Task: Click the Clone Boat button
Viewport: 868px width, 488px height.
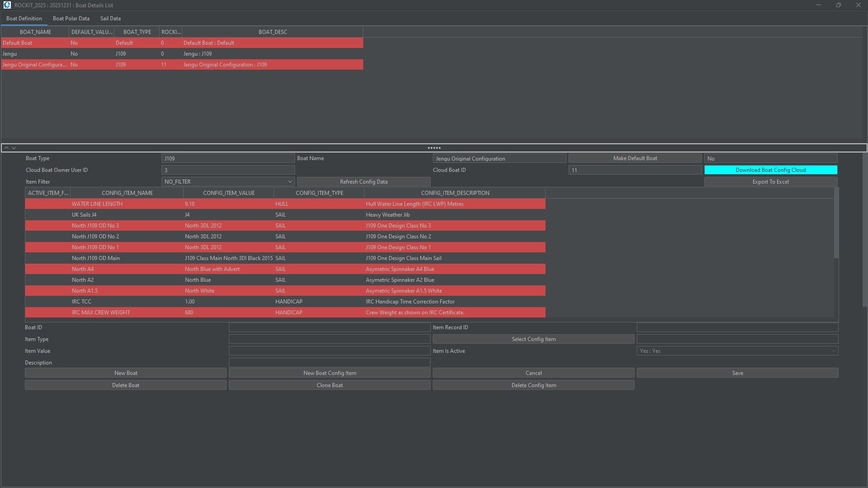Action: point(329,385)
